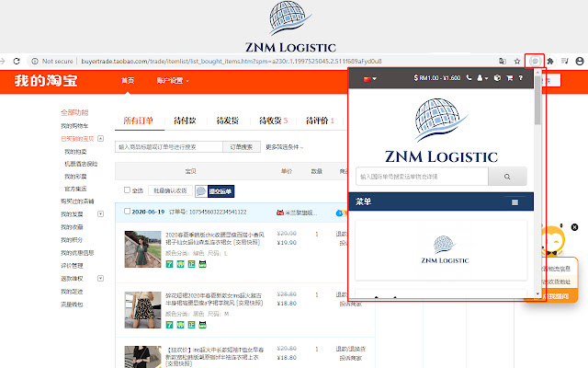The height and width of the screenshot is (368, 588).
Task: Open 我的足迹 in sidebar
Action: coord(72,292)
